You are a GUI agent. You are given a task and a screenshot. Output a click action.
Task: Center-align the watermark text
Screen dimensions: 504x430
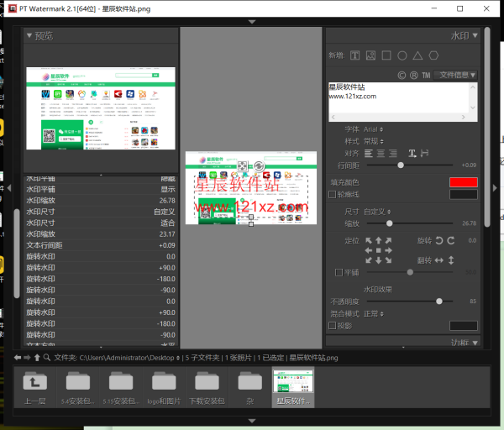click(381, 154)
